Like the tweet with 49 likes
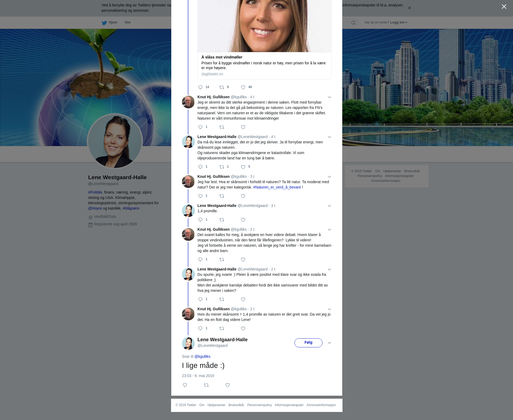The height and width of the screenshot is (420, 513). (243, 87)
